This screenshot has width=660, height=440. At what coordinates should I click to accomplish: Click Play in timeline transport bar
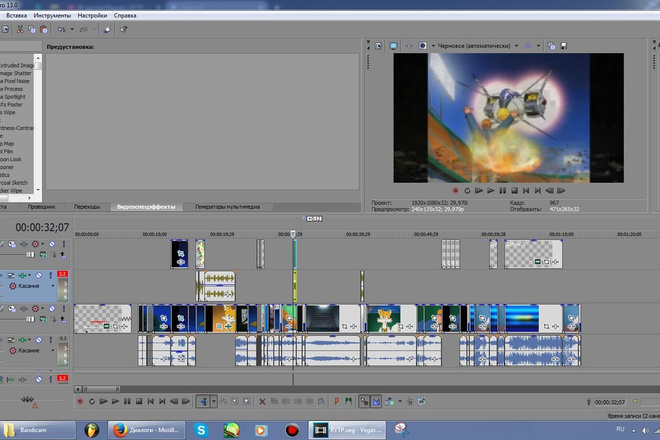tap(115, 402)
